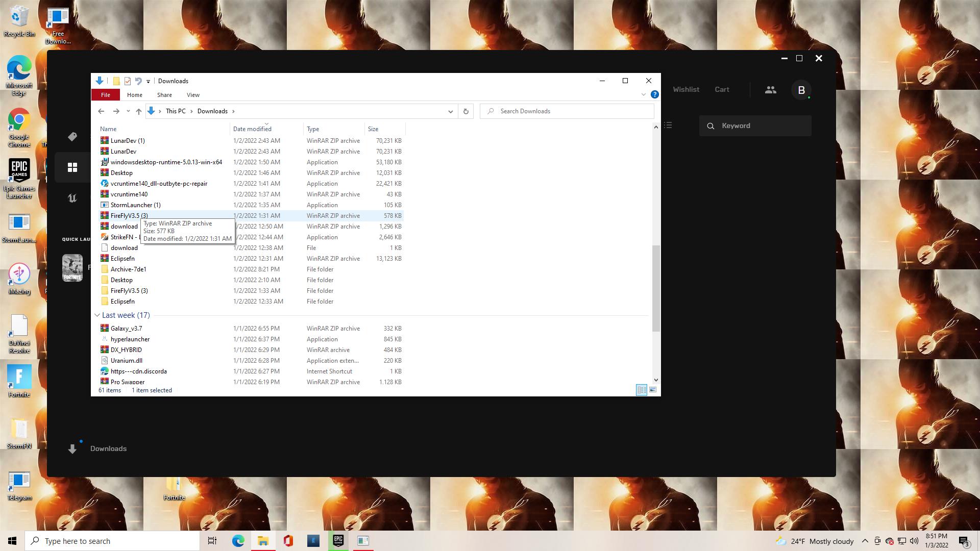Open the Wishlist link
This screenshot has width=980, height=551.
pos(685,89)
